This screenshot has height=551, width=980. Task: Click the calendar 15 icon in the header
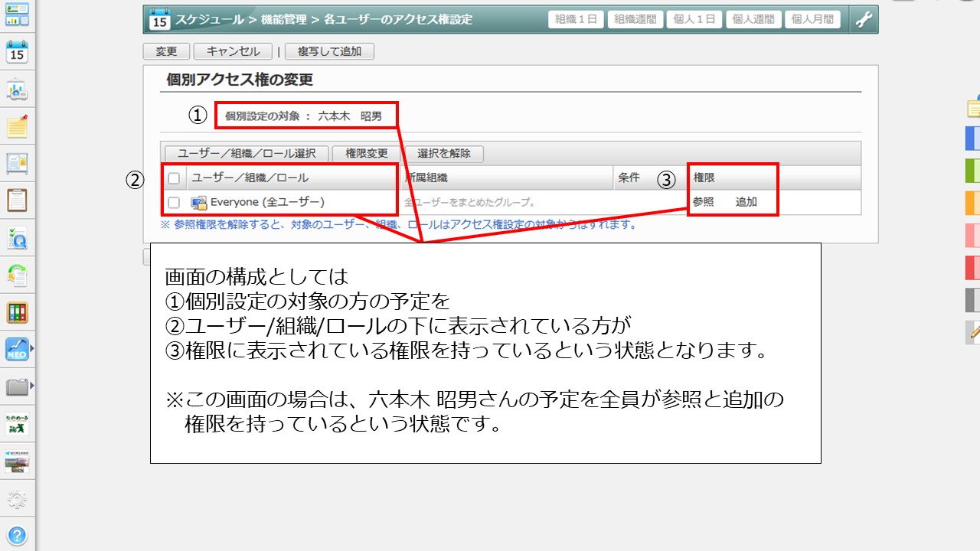click(x=159, y=19)
